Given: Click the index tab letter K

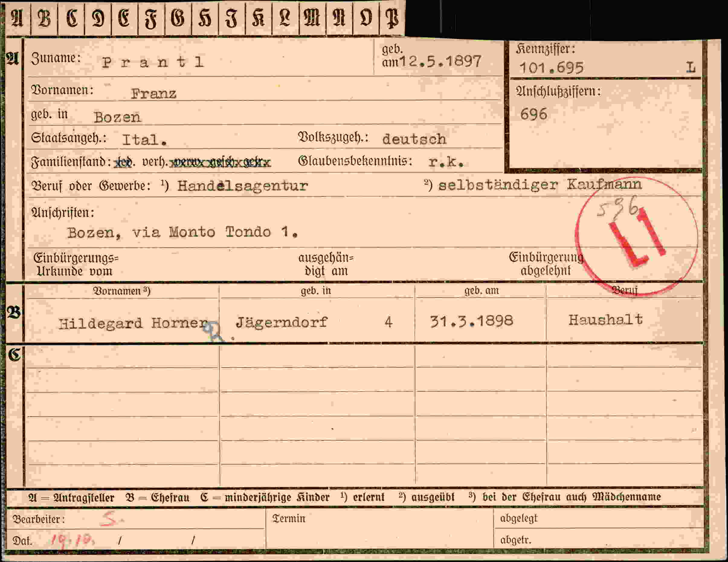Looking at the screenshot, I should 258,18.
